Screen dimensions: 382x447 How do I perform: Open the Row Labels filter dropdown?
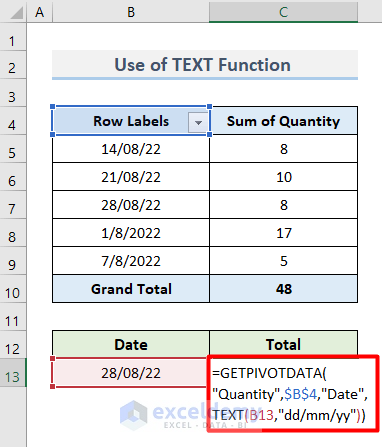point(198,122)
